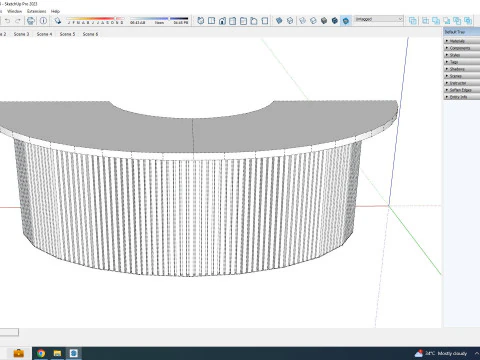
Task: Toggle the Show/Hide Shadows icon
Action: [x=58, y=21]
